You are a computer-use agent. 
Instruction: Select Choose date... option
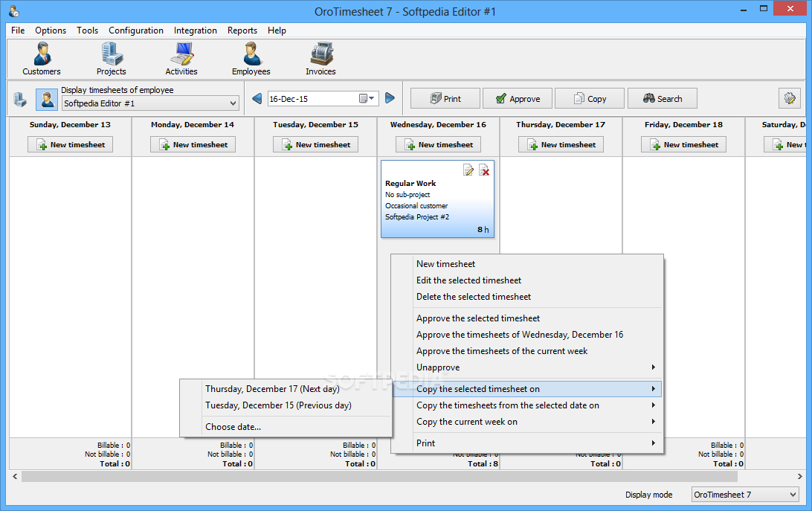tap(286, 427)
